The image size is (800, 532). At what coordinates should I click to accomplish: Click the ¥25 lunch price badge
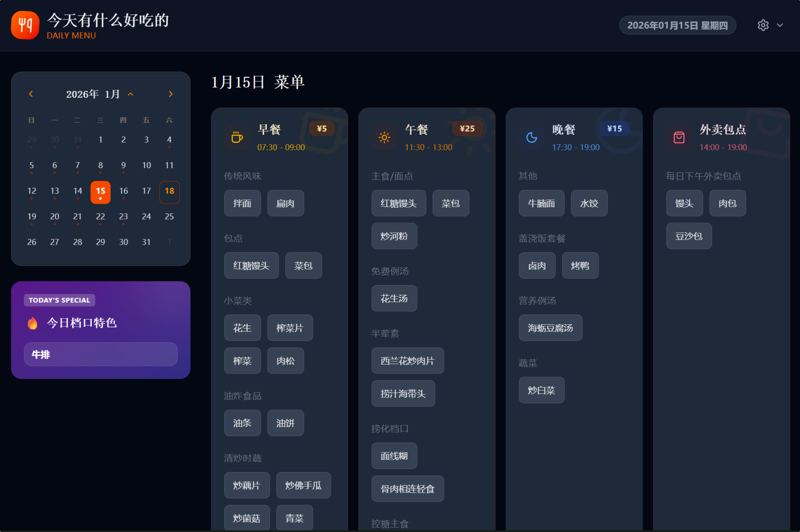467,129
